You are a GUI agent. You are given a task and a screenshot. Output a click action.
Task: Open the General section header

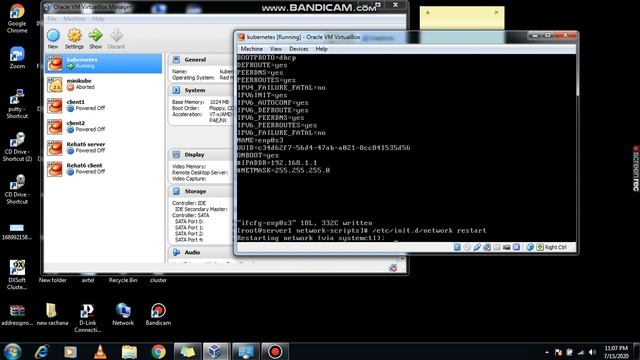point(195,60)
